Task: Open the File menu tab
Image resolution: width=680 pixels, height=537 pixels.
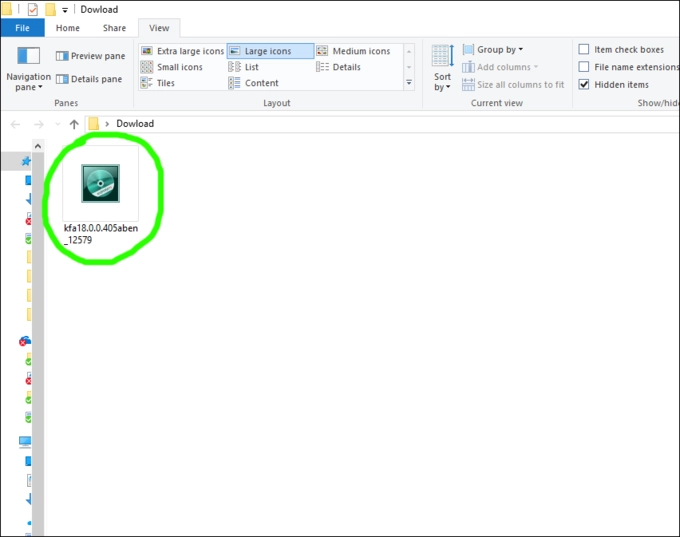Action: pyautogui.click(x=23, y=28)
